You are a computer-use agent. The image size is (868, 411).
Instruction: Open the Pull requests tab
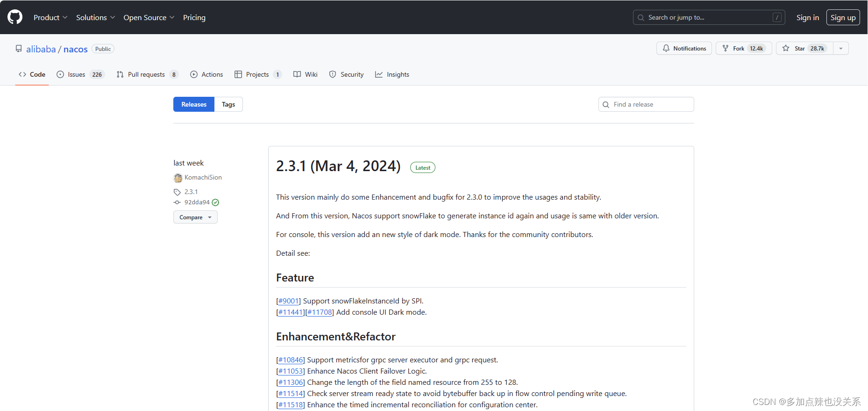pos(147,74)
